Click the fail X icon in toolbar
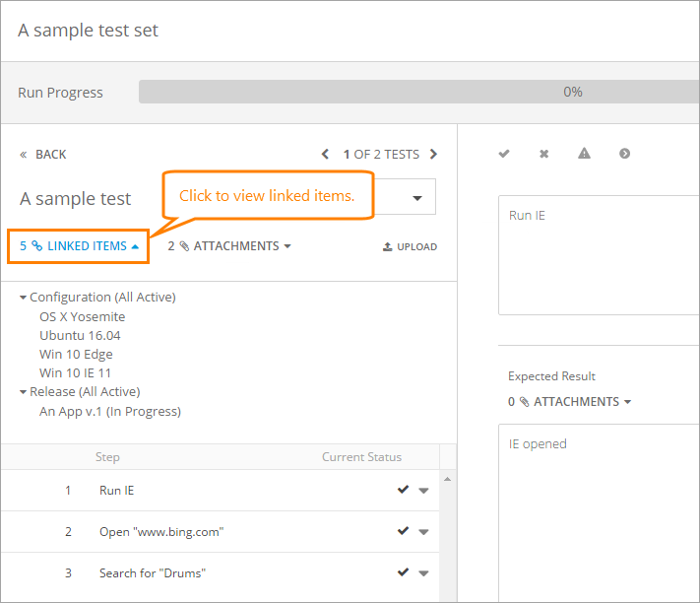Image resolution: width=700 pixels, height=603 pixels. point(543,154)
